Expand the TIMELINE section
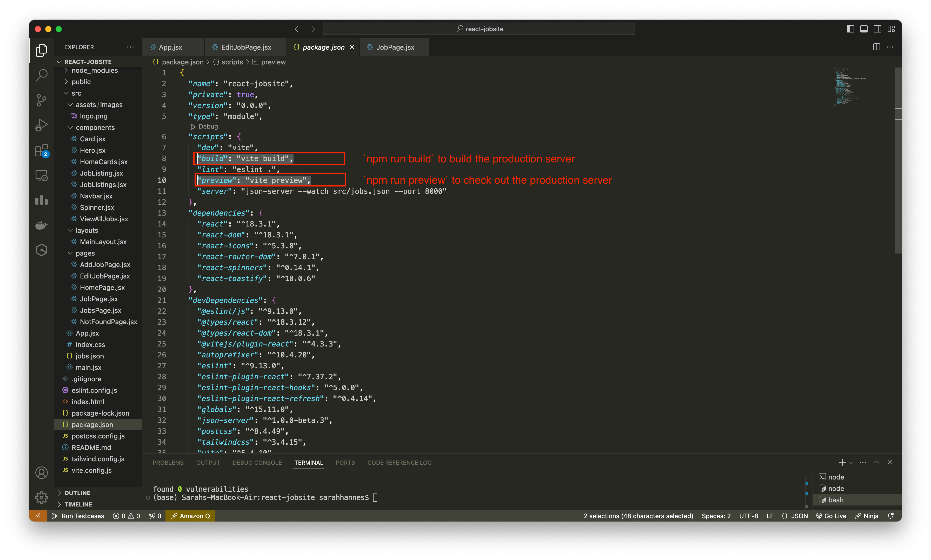Screen dimensions: 931x560 coord(98,504)
